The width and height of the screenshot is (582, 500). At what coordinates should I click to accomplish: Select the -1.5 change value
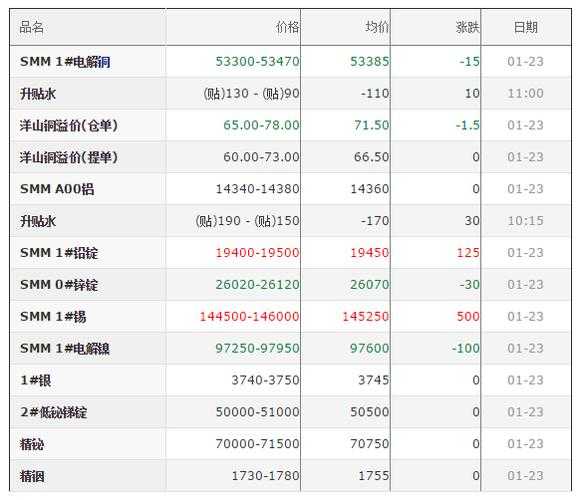click(468, 125)
